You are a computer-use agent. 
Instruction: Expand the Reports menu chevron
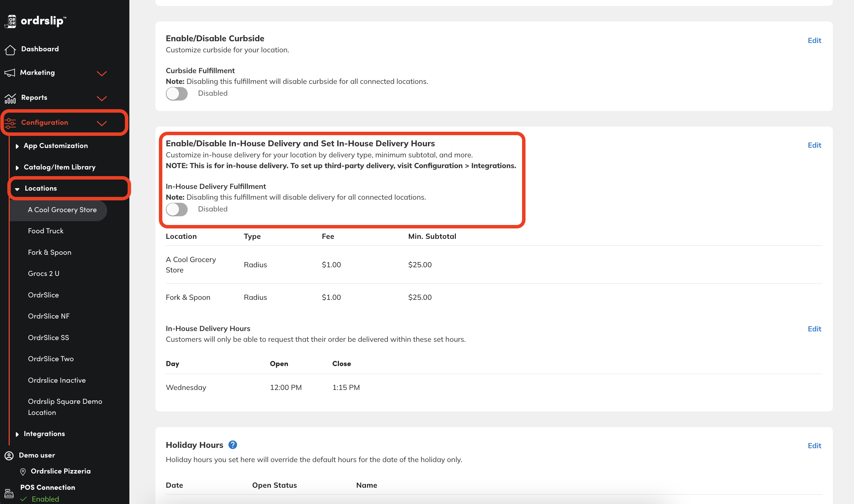pos(102,98)
